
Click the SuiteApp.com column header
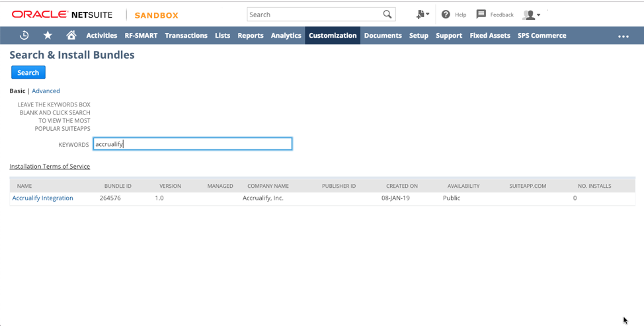(x=528, y=186)
